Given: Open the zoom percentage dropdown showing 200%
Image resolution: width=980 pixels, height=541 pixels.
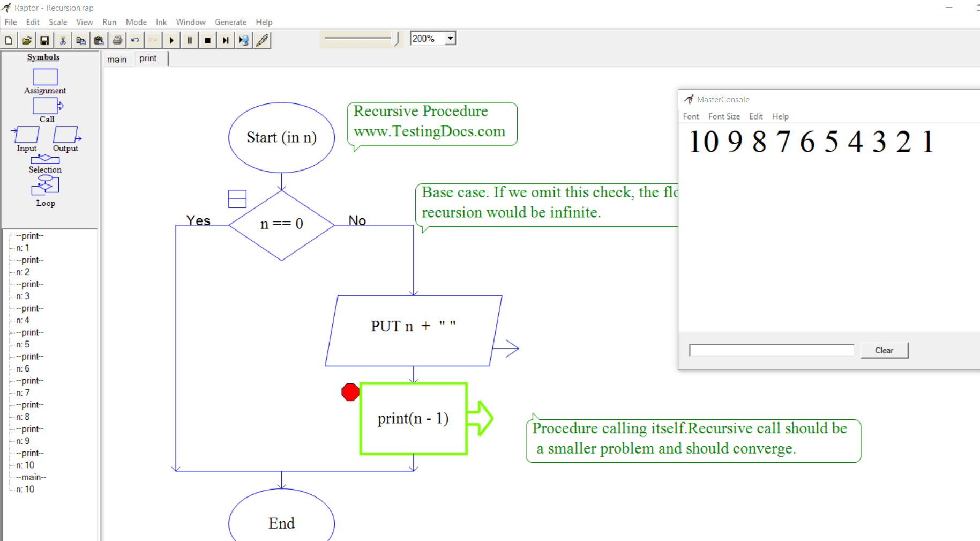Looking at the screenshot, I should [449, 38].
